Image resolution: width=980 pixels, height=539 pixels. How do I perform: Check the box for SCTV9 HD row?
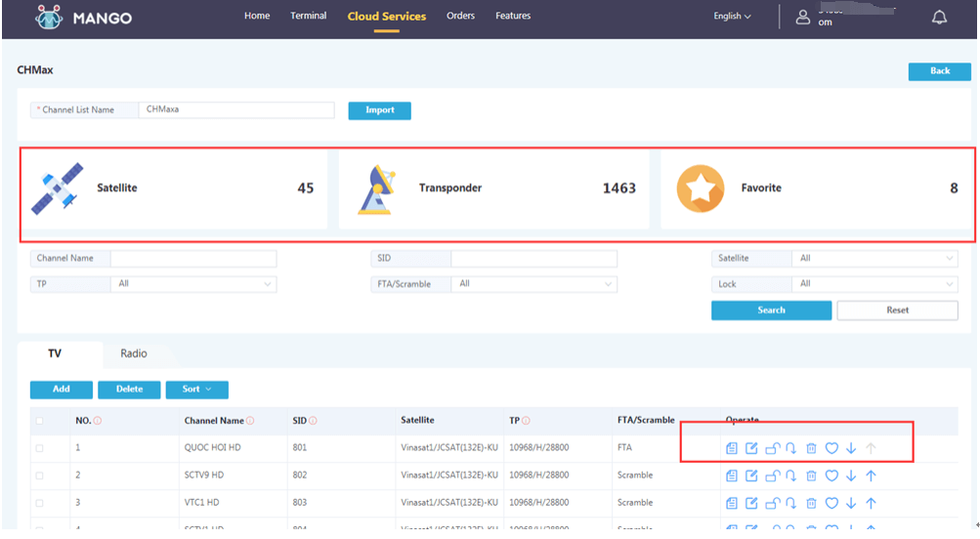point(39,476)
